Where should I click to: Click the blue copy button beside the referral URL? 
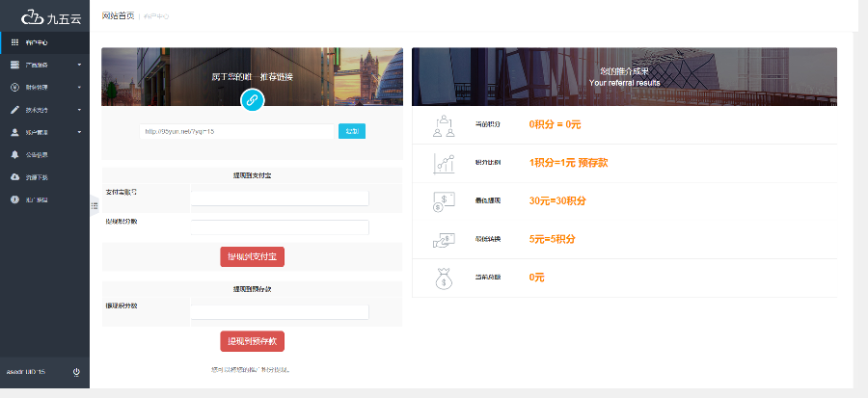point(351,131)
